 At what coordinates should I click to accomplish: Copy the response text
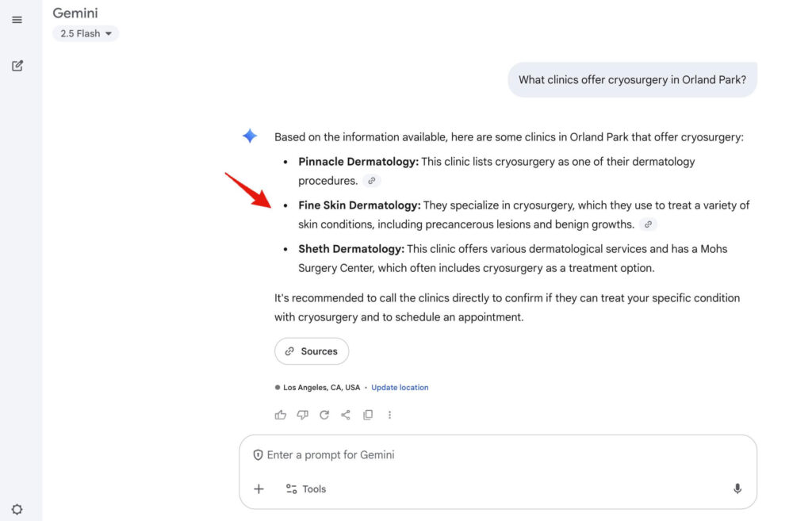(368, 414)
